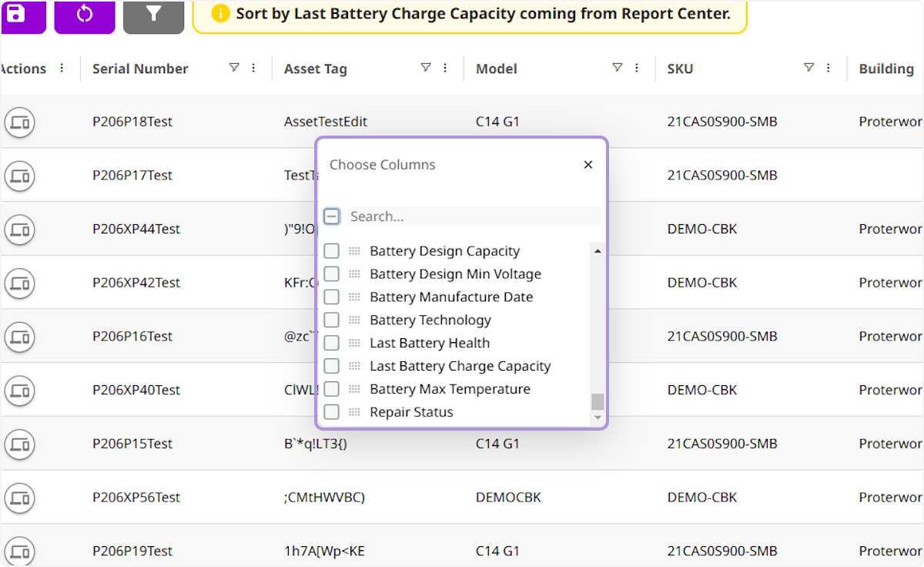Click the Serial Number column filter icon
The width and height of the screenshot is (924, 567).
(234, 68)
